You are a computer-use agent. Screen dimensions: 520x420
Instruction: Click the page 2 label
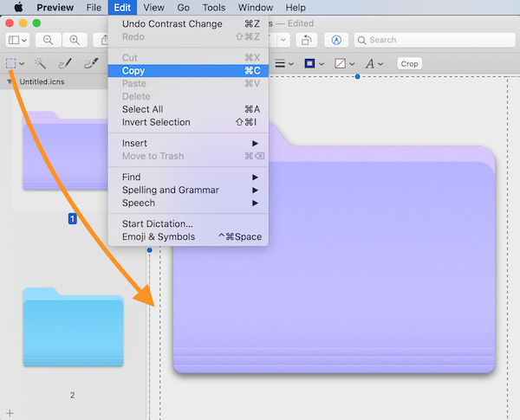pos(72,395)
